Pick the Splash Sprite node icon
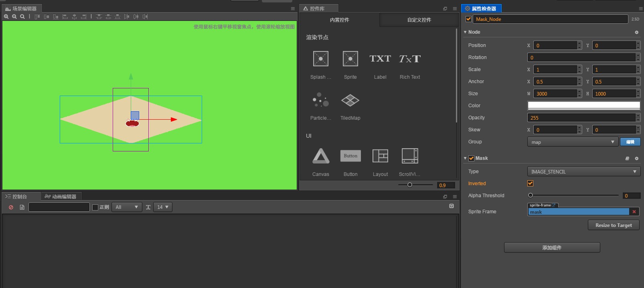The height and width of the screenshot is (288, 644). tap(321, 59)
